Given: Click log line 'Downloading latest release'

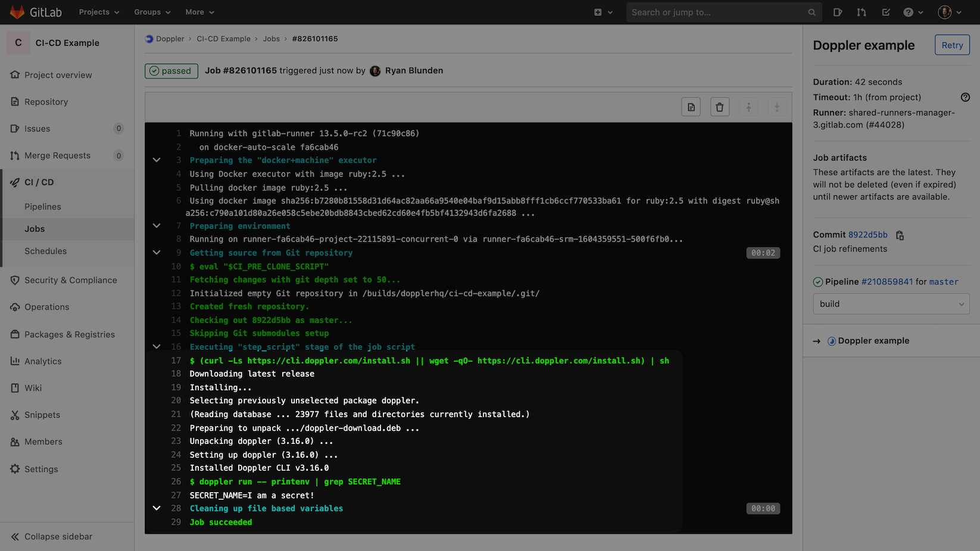Looking at the screenshot, I should [252, 374].
